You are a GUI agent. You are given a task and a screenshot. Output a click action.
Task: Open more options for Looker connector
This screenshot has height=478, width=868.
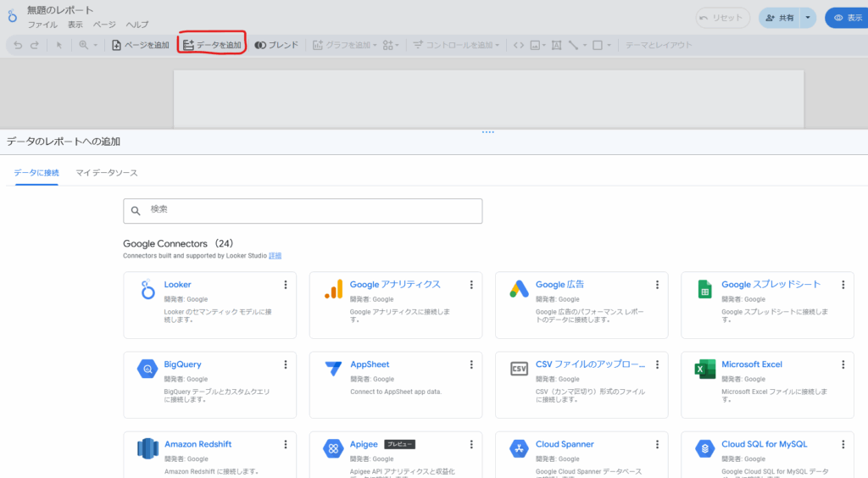coord(286,285)
